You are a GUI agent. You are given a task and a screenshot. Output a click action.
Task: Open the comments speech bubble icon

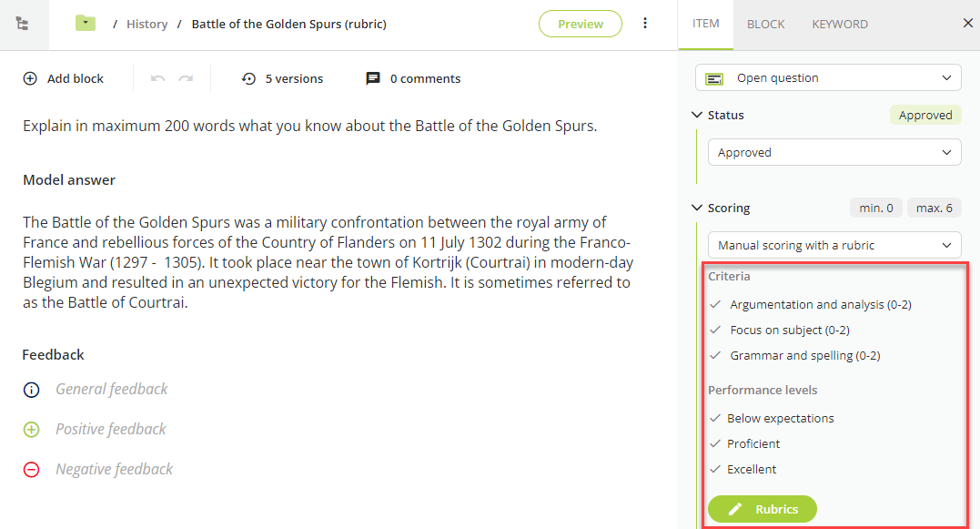click(373, 78)
